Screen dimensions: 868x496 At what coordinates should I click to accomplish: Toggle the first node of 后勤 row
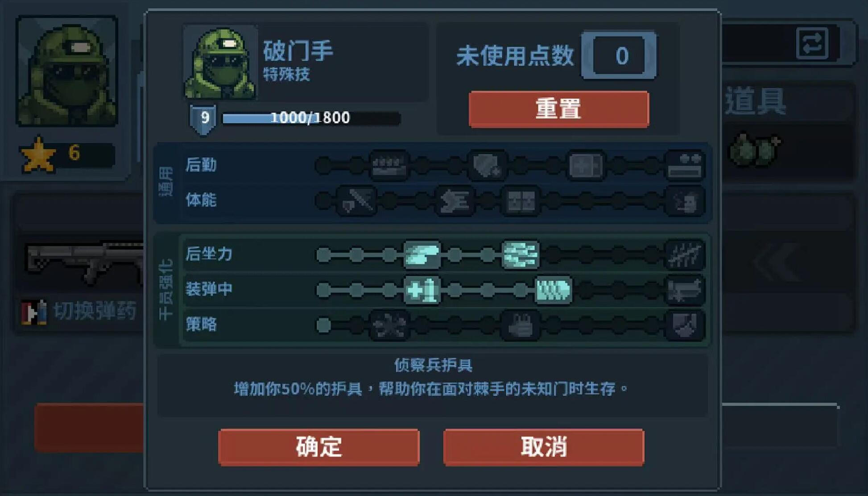tap(324, 166)
